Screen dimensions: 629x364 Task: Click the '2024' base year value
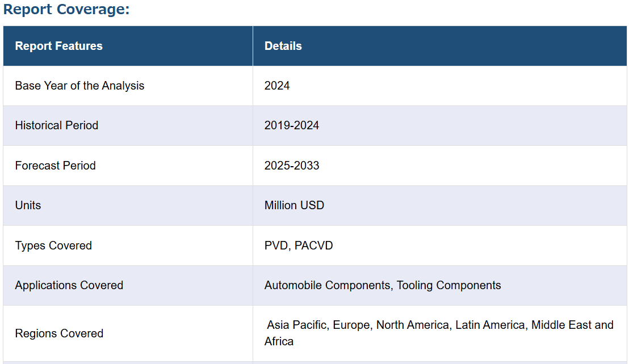click(x=277, y=86)
